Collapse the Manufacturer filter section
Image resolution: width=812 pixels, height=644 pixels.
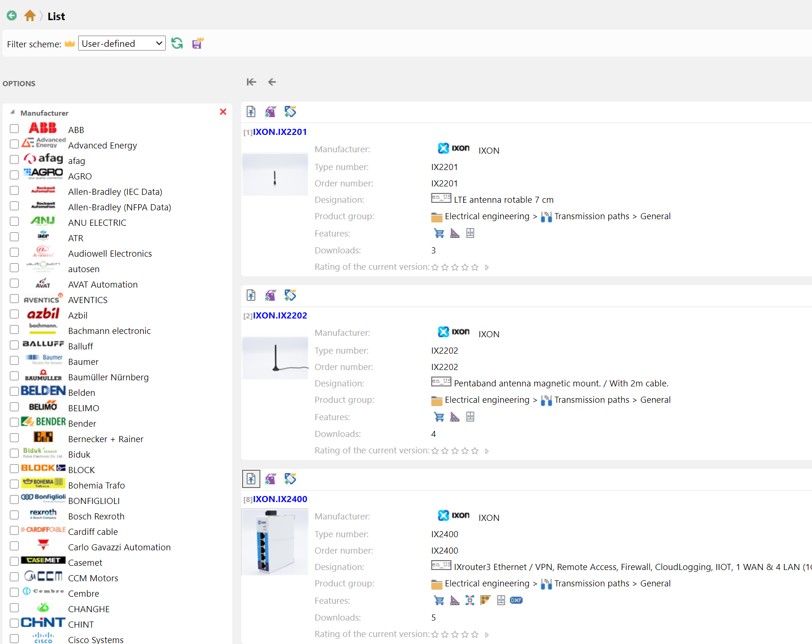coord(13,112)
